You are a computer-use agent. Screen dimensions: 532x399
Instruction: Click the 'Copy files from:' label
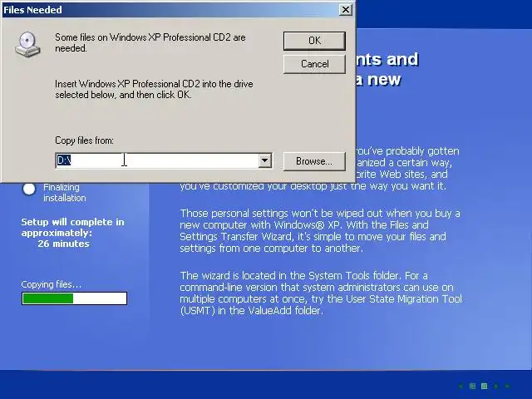click(84, 140)
